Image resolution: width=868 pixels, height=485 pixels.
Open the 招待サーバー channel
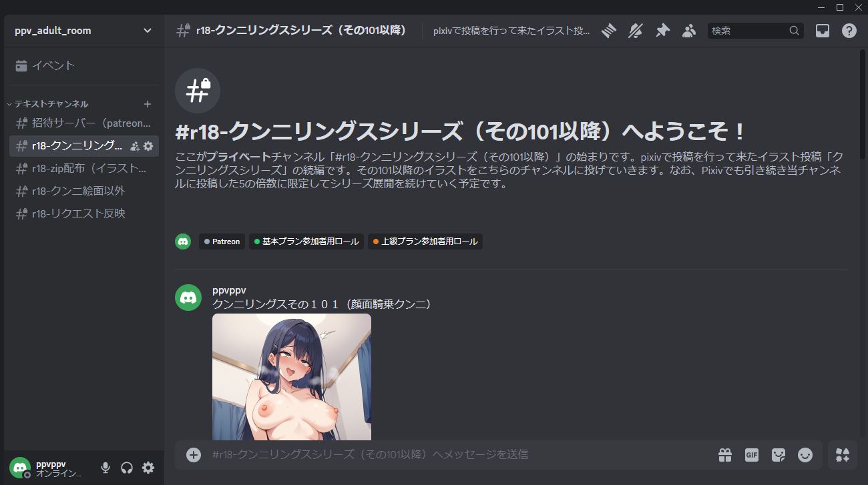[84, 123]
